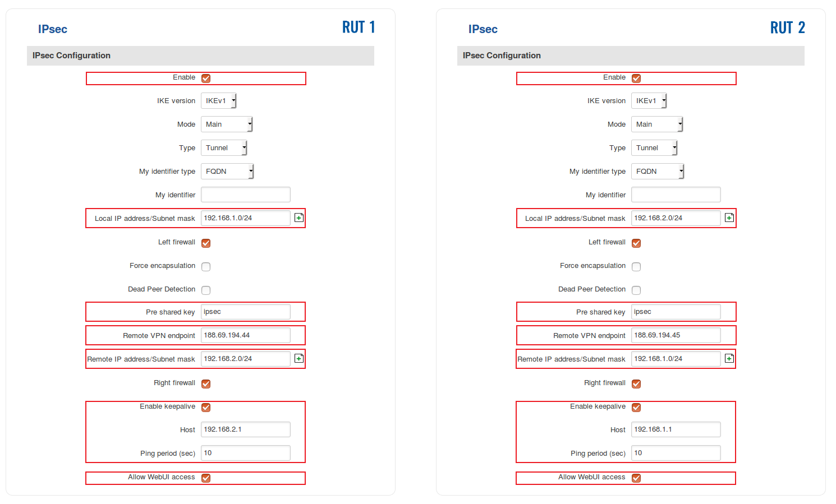Click RUT 2 add local subnet plus icon
Image resolution: width=836 pixels, height=504 pixels.
click(x=729, y=218)
